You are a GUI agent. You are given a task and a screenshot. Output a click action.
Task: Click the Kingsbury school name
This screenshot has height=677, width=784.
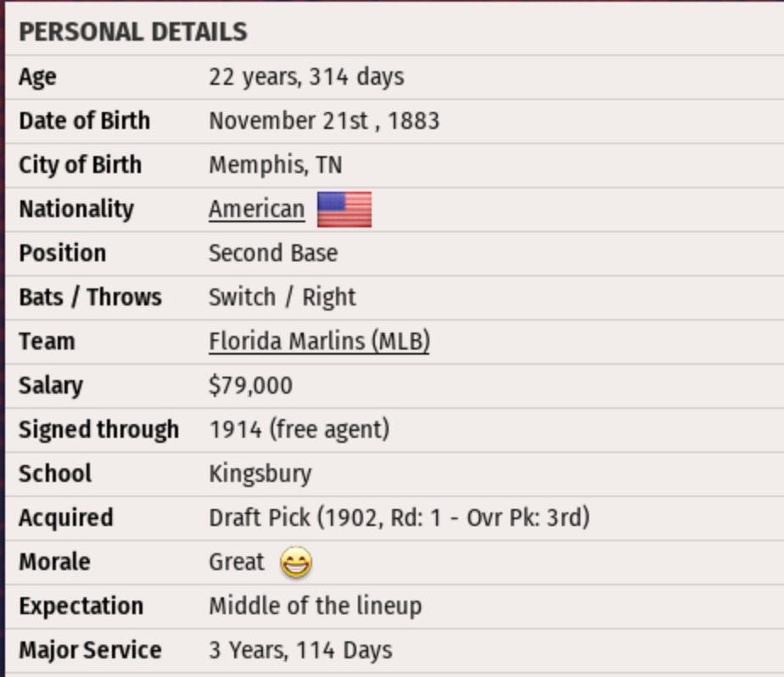tap(260, 473)
